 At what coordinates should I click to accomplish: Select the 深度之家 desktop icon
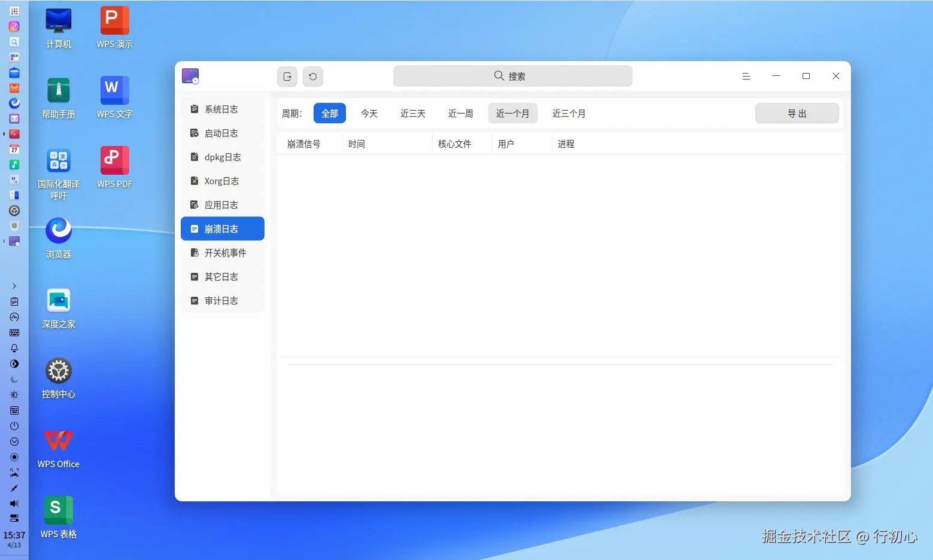point(59,309)
